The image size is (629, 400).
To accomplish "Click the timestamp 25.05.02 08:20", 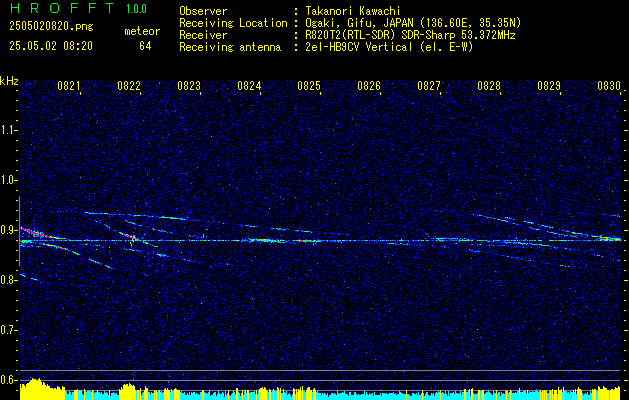I will (x=51, y=46).
